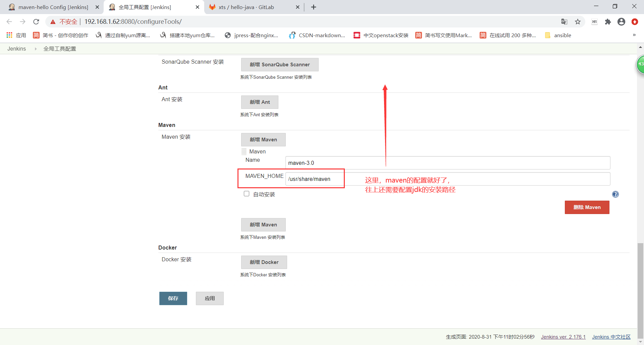The height and width of the screenshot is (345, 644).
Task: Click the green 43 badge icon
Action: tap(640, 64)
